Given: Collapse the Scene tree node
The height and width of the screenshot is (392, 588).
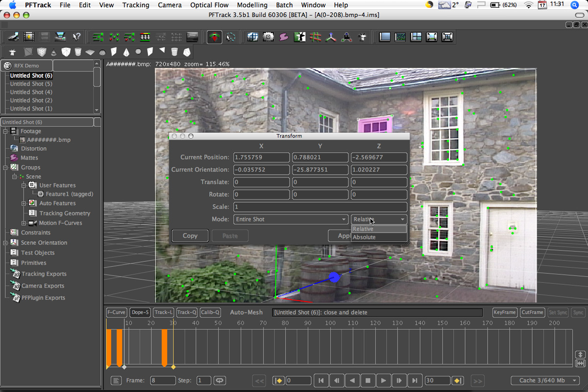Looking at the screenshot, I should (x=15, y=177).
